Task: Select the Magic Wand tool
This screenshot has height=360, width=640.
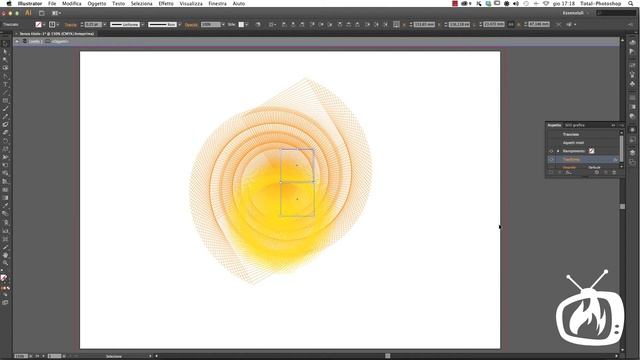Action: coord(5,60)
